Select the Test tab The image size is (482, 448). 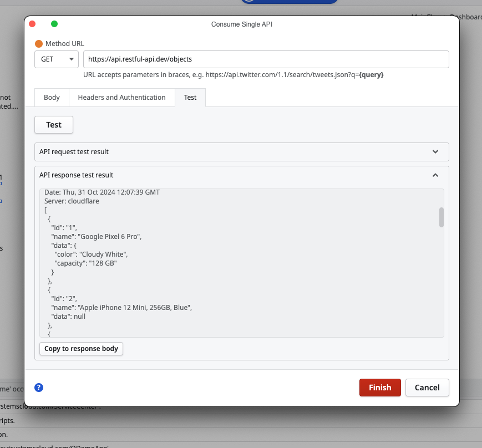click(190, 97)
